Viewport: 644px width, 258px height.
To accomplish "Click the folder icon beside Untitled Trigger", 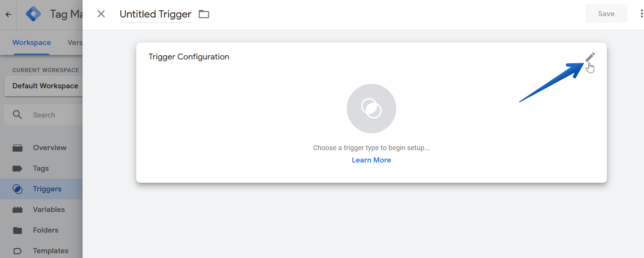I will (204, 14).
